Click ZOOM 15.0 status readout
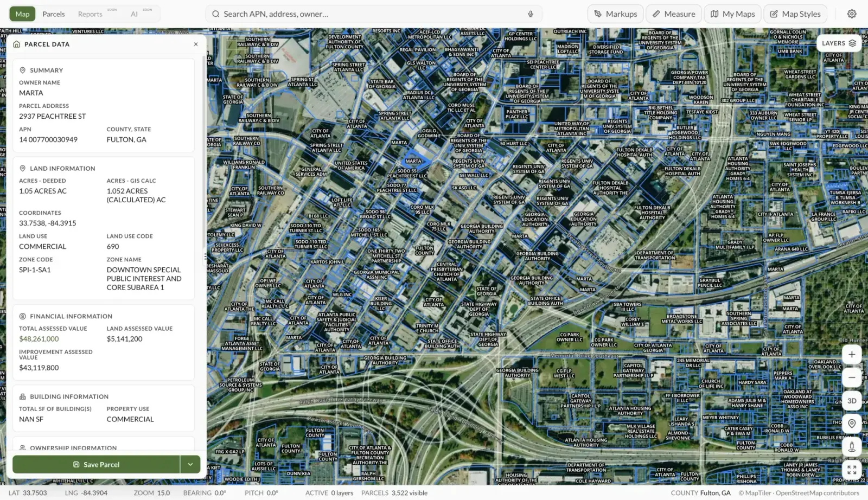Screen dimensions: 868x500 [x=152, y=493]
